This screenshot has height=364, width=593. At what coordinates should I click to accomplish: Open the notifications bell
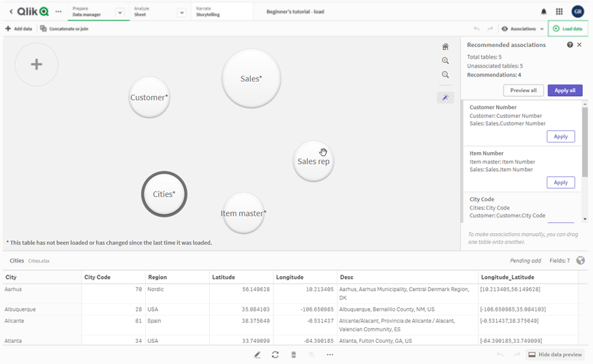pos(543,12)
